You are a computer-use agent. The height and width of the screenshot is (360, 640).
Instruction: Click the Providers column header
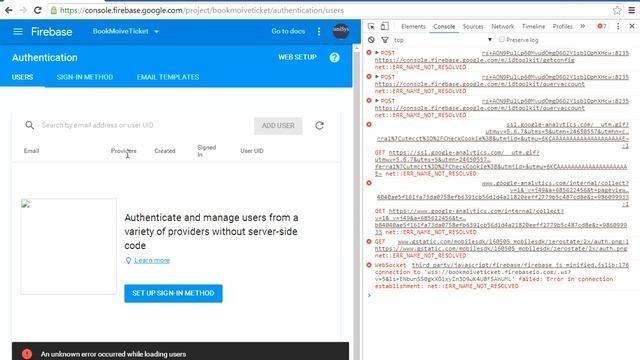coord(123,151)
